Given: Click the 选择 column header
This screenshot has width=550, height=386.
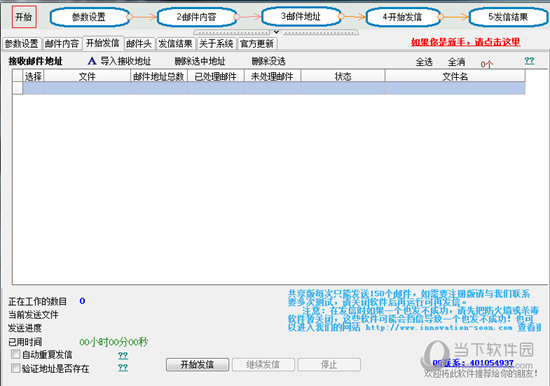Looking at the screenshot, I should (33, 76).
